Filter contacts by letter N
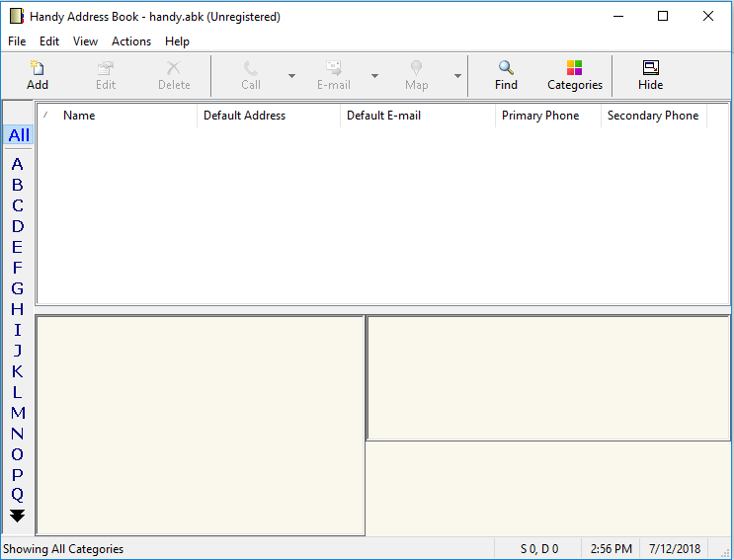Image resolution: width=734 pixels, height=560 pixels. [x=18, y=434]
